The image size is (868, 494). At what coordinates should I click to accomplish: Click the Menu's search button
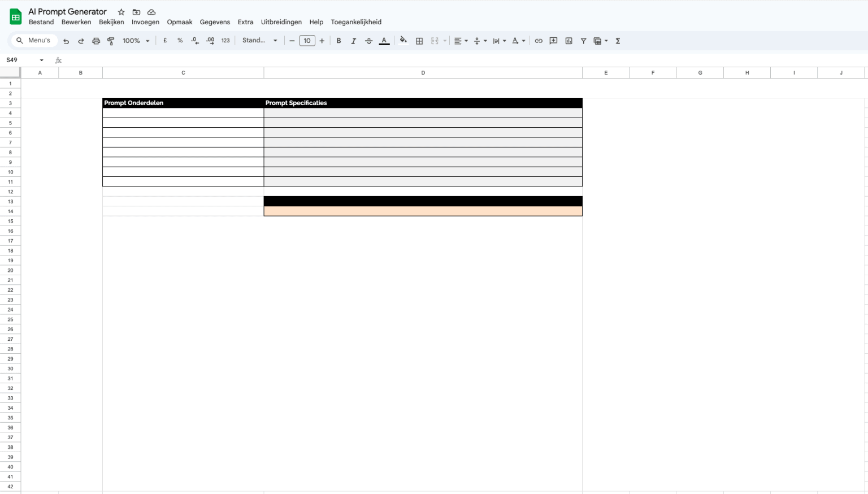coord(34,40)
